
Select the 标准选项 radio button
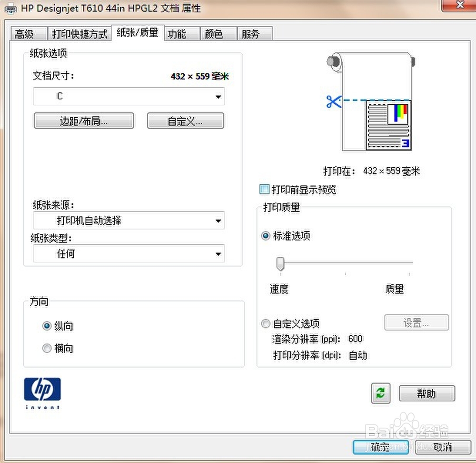coord(266,236)
